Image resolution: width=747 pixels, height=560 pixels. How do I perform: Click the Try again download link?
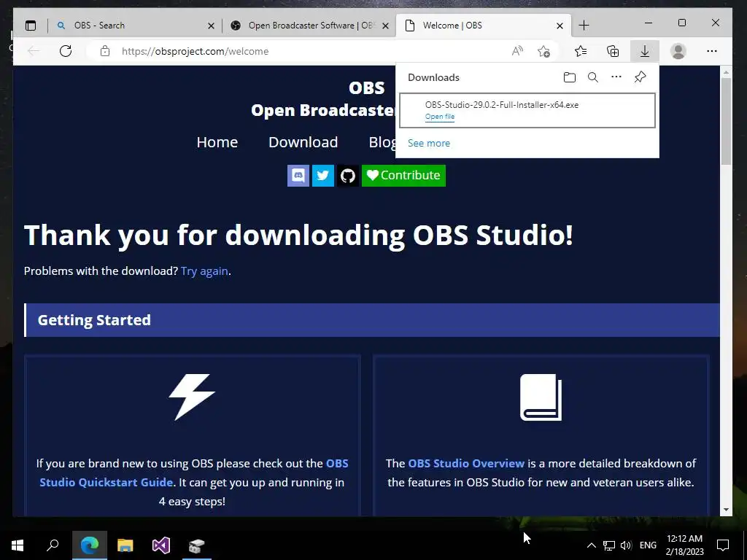pos(204,271)
